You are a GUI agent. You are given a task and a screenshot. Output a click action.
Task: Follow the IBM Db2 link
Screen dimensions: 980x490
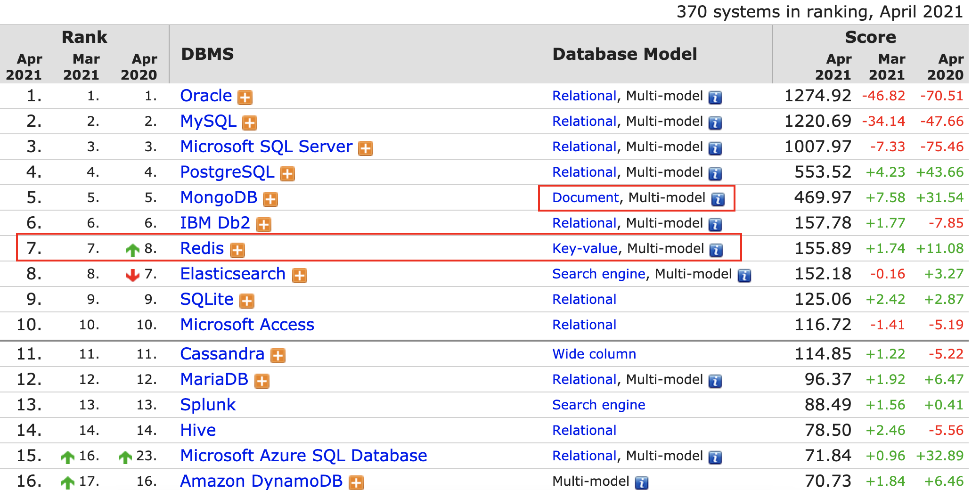coord(215,223)
